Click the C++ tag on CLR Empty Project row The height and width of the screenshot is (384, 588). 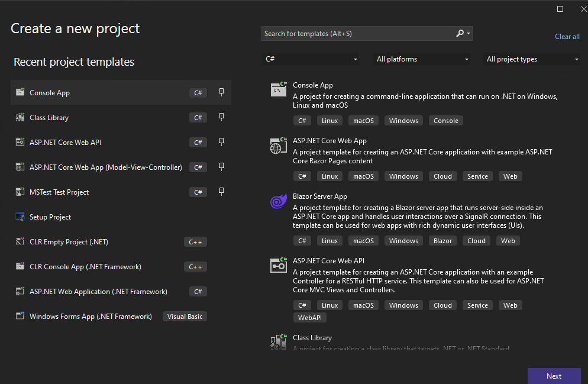coord(195,242)
